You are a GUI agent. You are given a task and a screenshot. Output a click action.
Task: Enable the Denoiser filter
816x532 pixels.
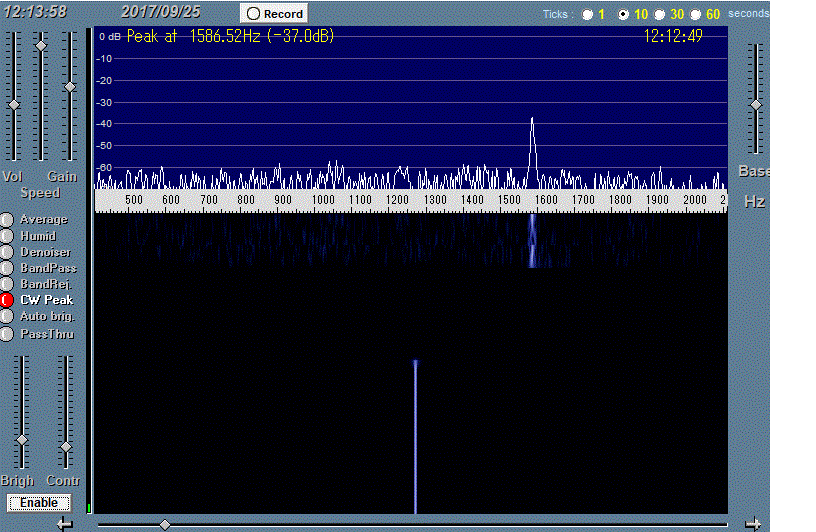coord(6,252)
